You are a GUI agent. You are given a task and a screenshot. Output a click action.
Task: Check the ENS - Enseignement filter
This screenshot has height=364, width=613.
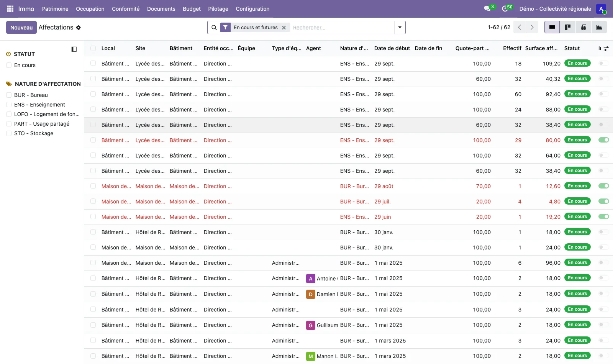(x=9, y=105)
